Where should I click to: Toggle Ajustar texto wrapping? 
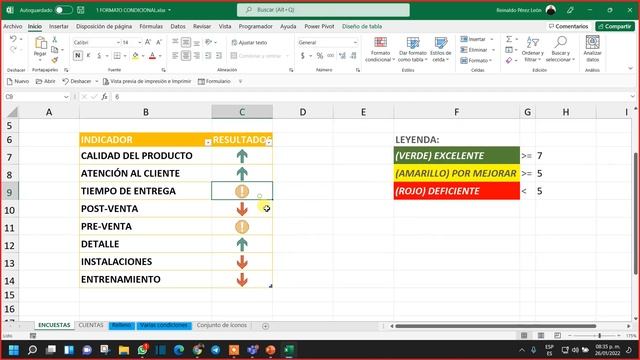pyautogui.click(x=249, y=42)
